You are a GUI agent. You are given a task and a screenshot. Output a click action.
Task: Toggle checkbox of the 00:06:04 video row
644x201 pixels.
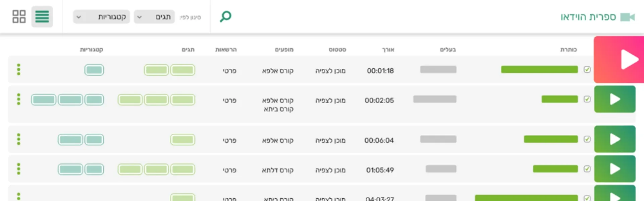[x=587, y=139]
